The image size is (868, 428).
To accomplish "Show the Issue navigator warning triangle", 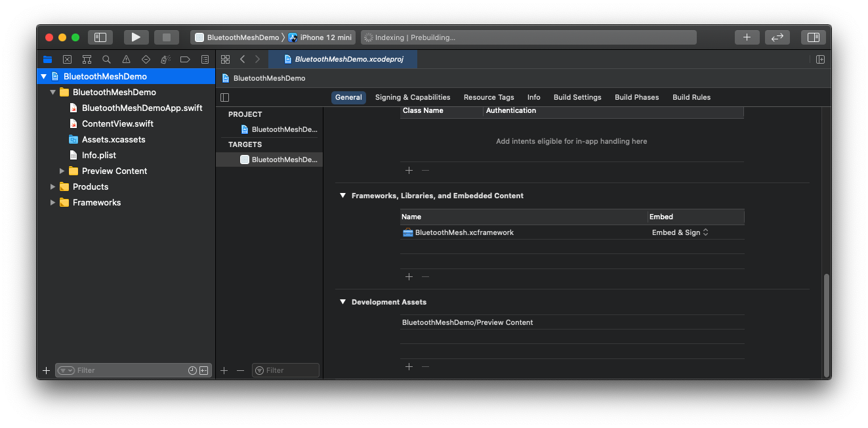I will (x=125, y=59).
